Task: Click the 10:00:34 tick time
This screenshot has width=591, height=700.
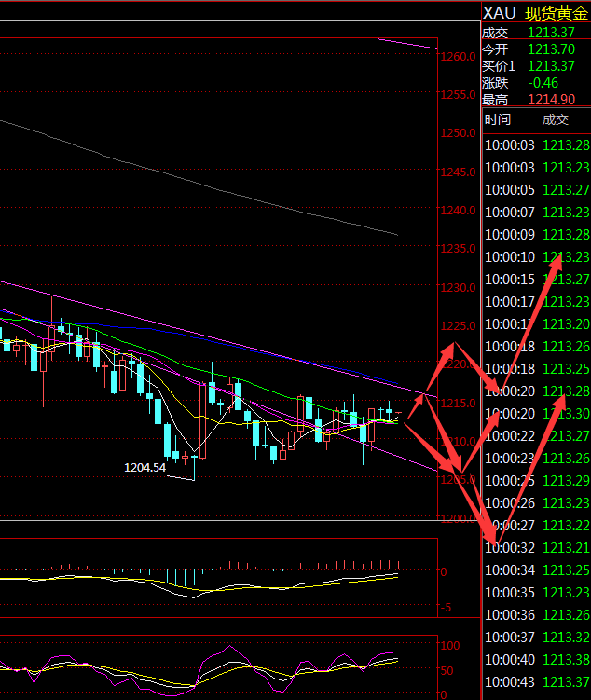Action: point(510,570)
